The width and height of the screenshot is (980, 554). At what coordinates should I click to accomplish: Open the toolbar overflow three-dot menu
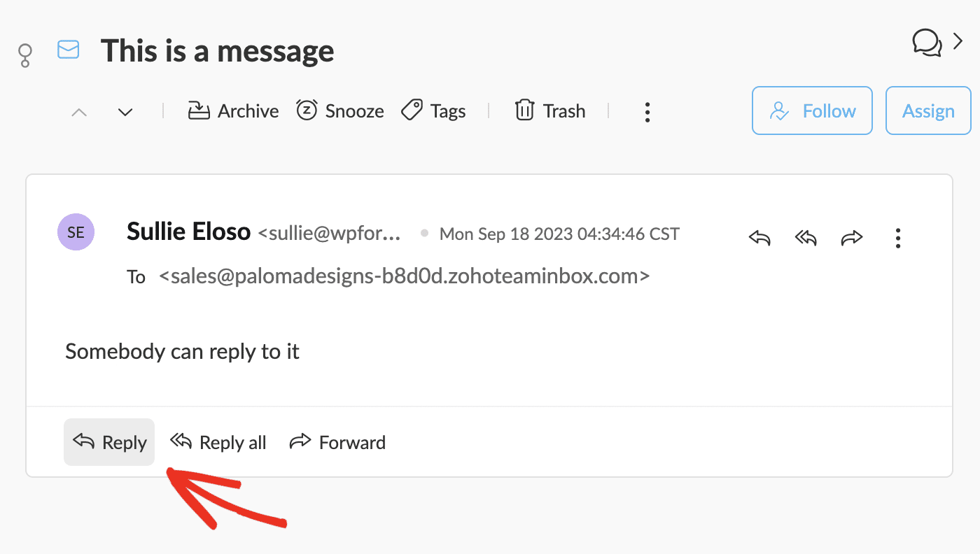(x=647, y=111)
